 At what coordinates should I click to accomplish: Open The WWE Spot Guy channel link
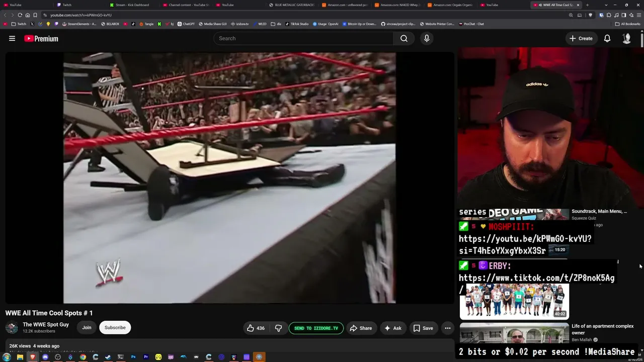click(46, 325)
